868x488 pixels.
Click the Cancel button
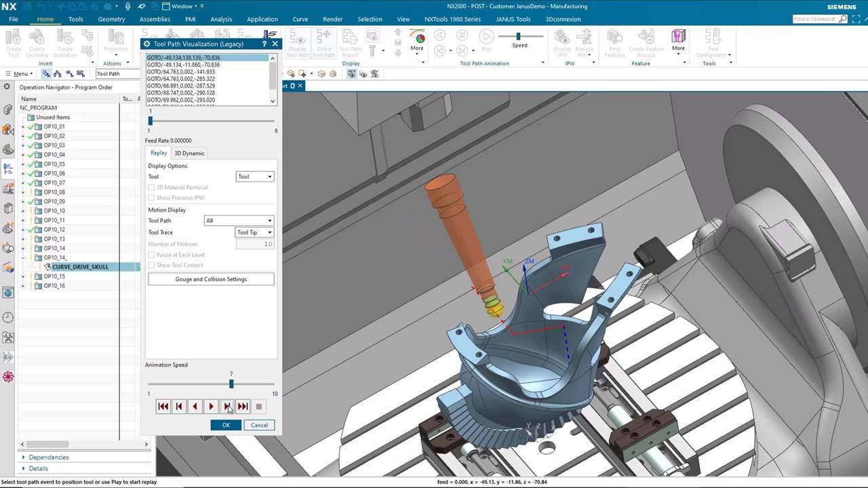[x=259, y=425]
